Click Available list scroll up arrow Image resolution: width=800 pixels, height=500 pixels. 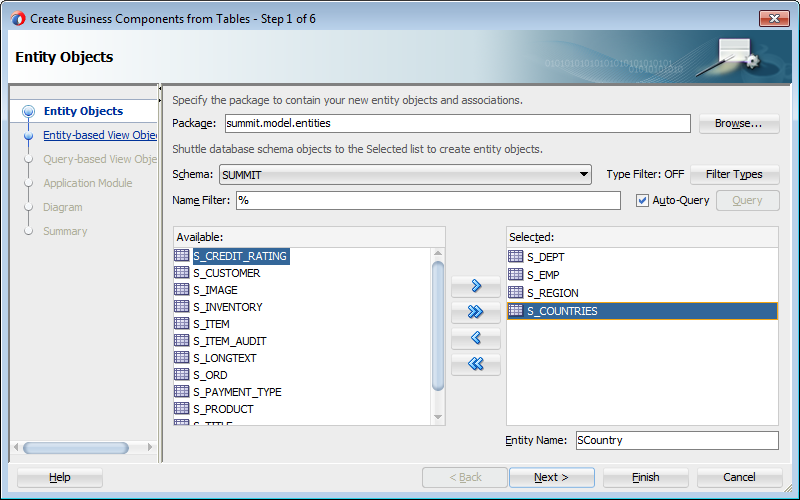click(438, 253)
